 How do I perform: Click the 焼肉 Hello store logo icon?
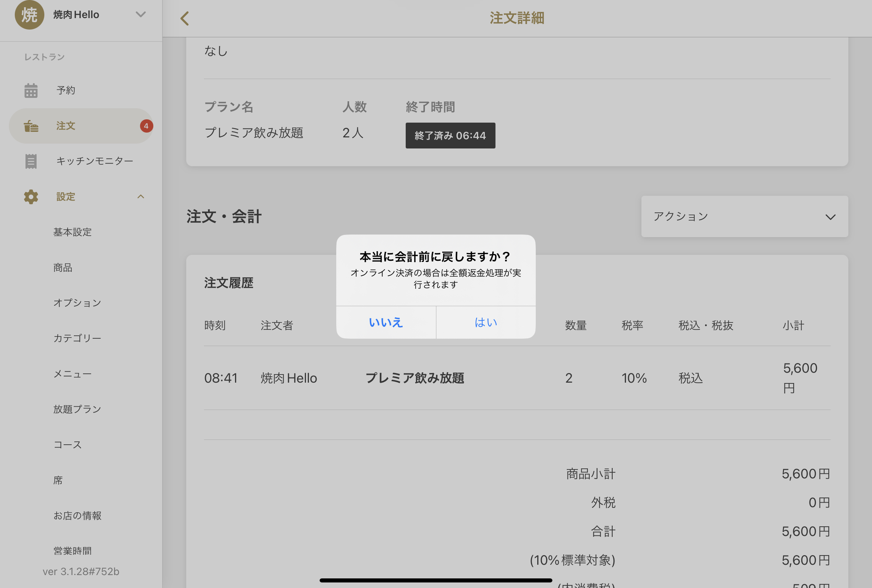point(30,15)
